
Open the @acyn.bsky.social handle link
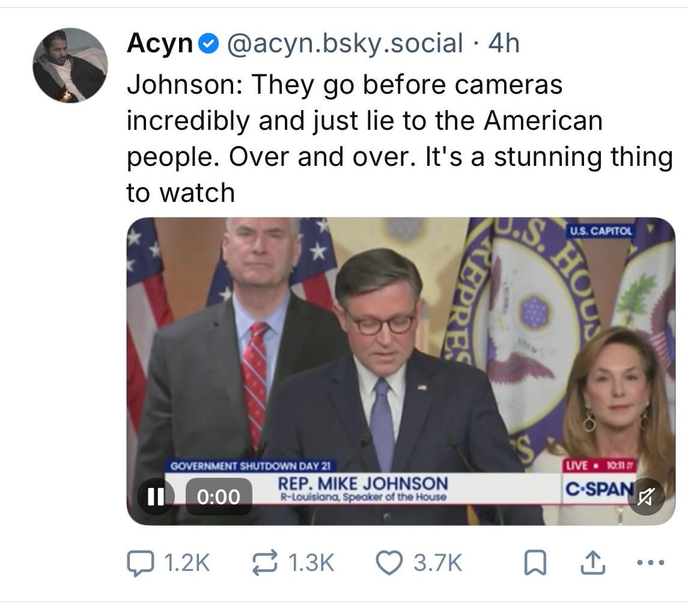tap(344, 43)
